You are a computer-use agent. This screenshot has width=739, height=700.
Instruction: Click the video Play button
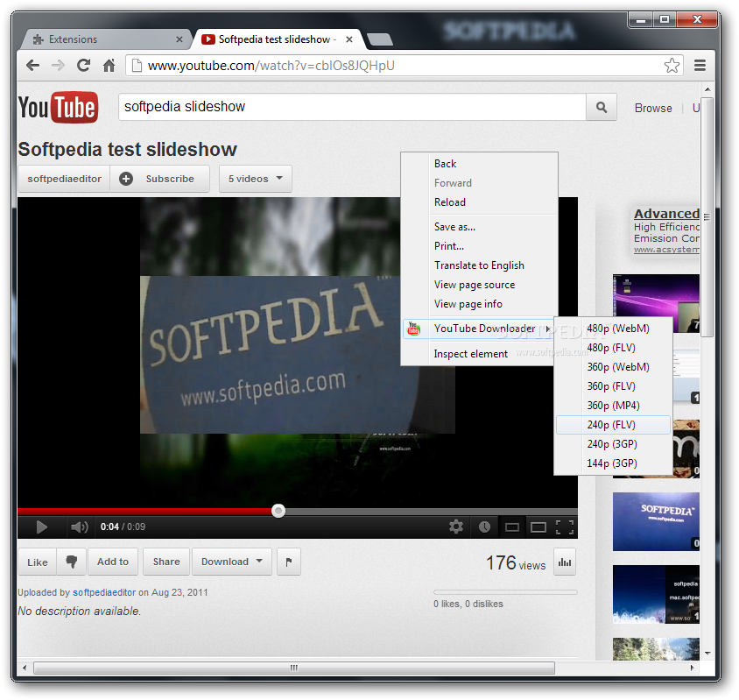click(41, 527)
